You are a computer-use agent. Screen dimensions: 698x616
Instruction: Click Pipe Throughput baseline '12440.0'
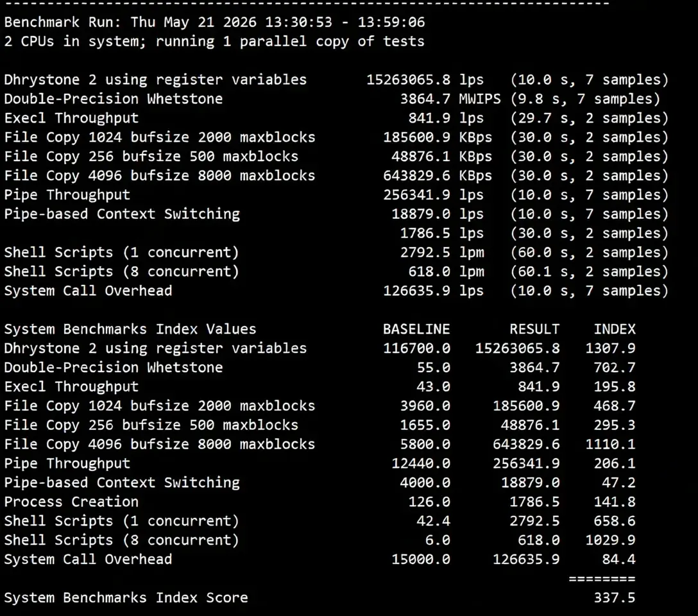421,463
